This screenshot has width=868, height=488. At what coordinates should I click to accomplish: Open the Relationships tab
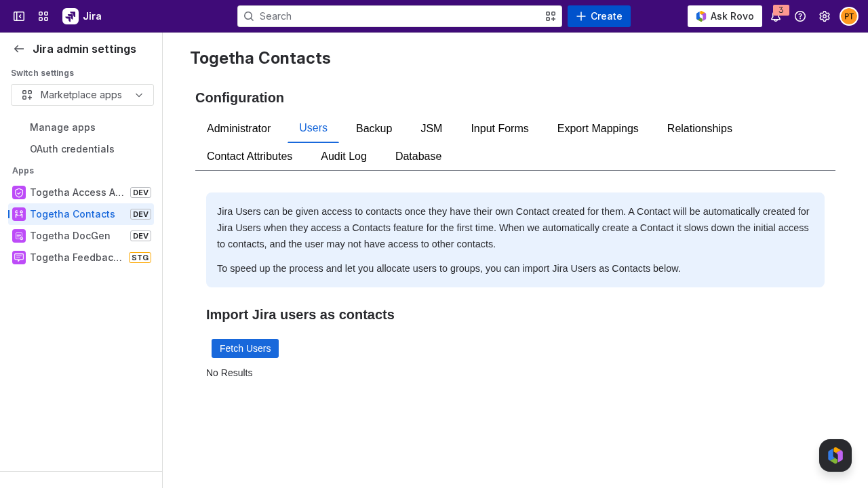(x=700, y=129)
